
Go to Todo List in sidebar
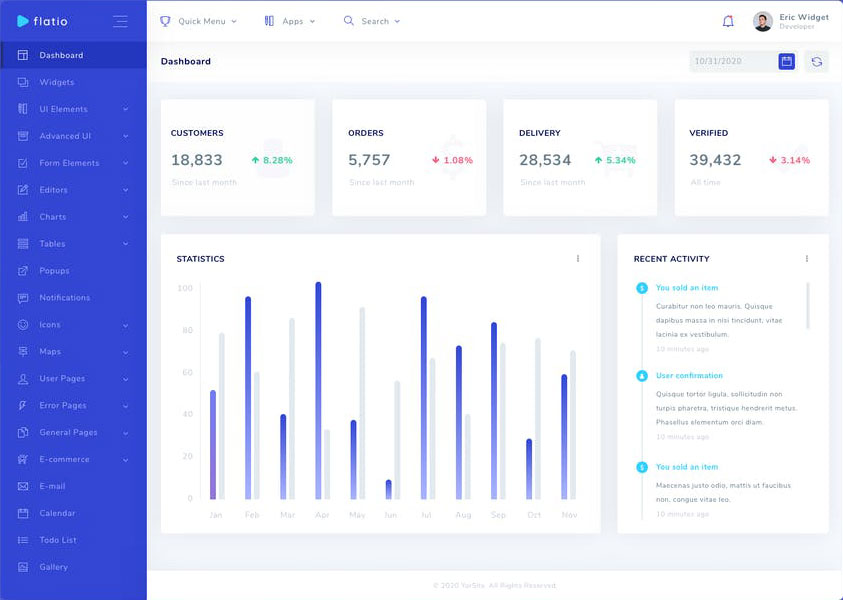point(58,540)
